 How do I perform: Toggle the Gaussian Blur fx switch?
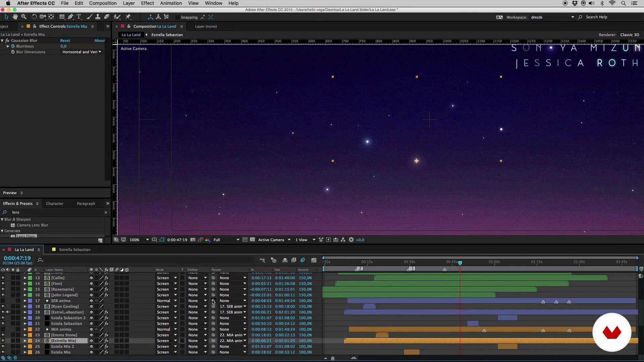(7, 41)
